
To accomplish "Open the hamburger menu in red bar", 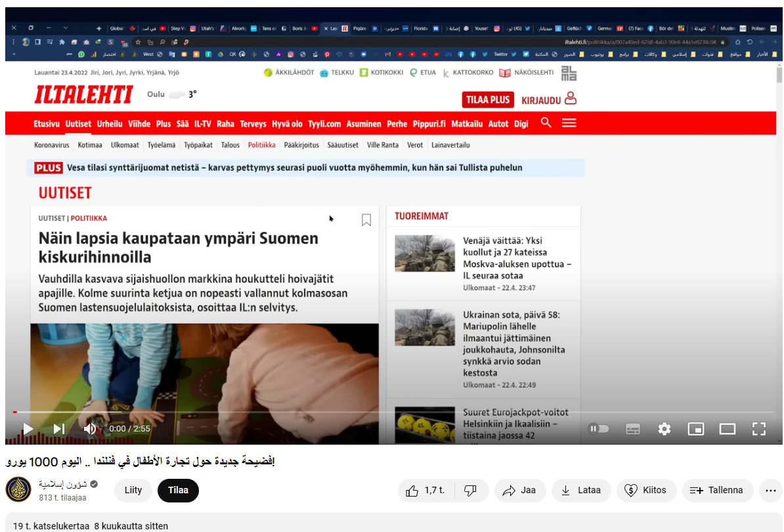I will [x=569, y=123].
